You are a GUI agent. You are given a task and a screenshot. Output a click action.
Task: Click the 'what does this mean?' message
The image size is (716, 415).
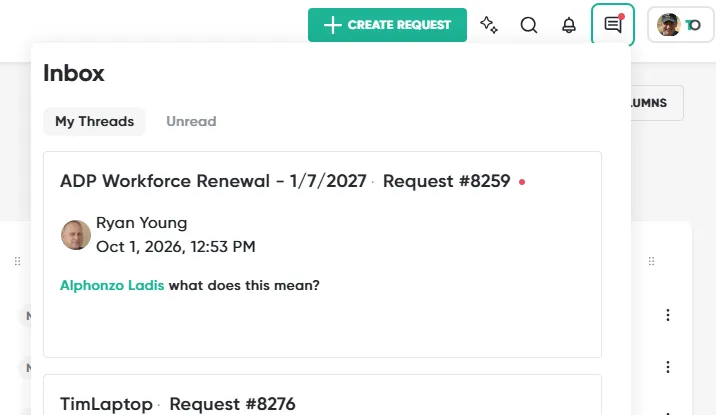244,285
